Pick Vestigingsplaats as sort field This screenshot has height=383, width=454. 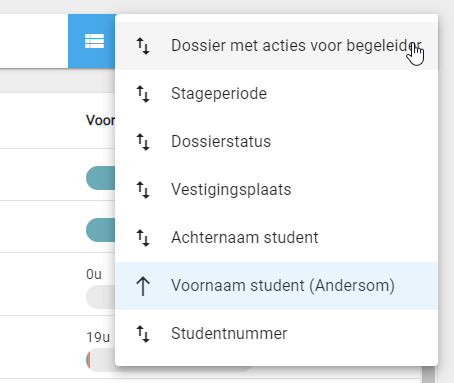point(276,190)
